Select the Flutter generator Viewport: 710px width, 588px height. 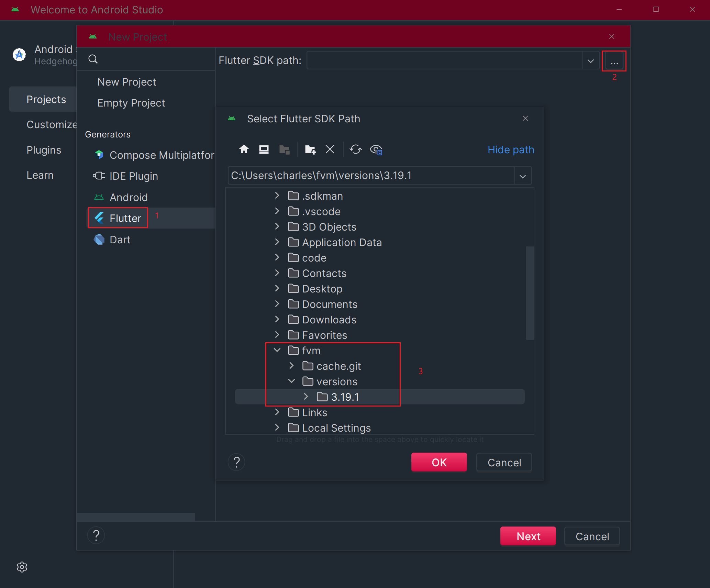pos(151,218)
